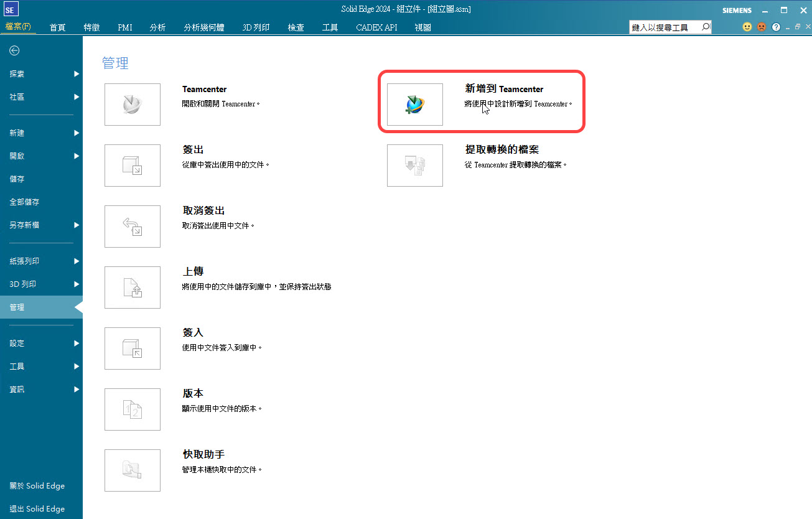Click the 簽入 heading text

(193, 333)
